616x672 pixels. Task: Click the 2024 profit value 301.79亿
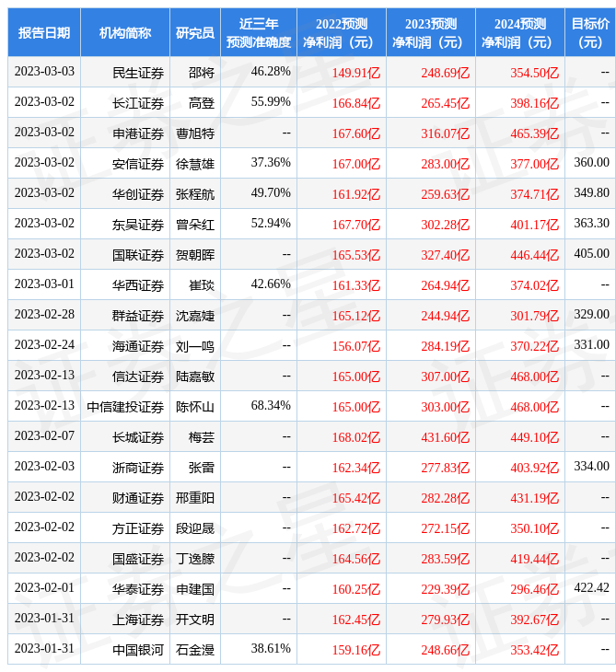pyautogui.click(x=535, y=317)
